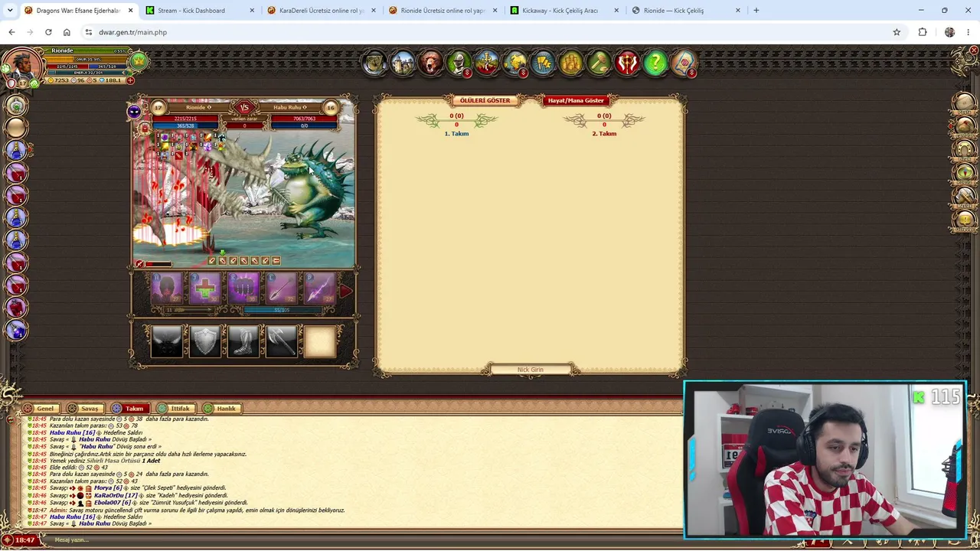The width and height of the screenshot is (980, 551).
Task: Open the castle town icon
Action: (x=403, y=63)
